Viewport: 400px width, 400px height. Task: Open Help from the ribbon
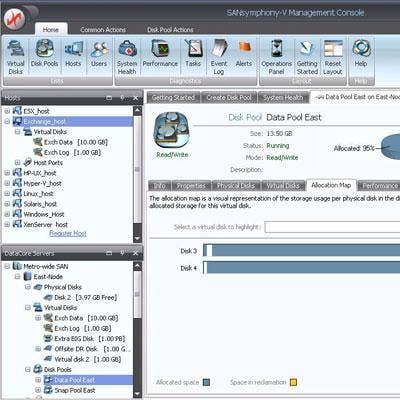coord(361,53)
